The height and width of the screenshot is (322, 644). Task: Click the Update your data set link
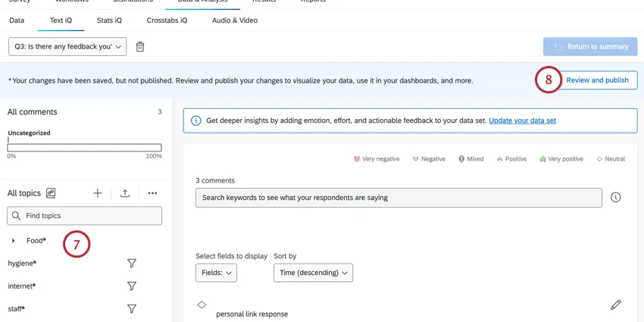pos(523,120)
